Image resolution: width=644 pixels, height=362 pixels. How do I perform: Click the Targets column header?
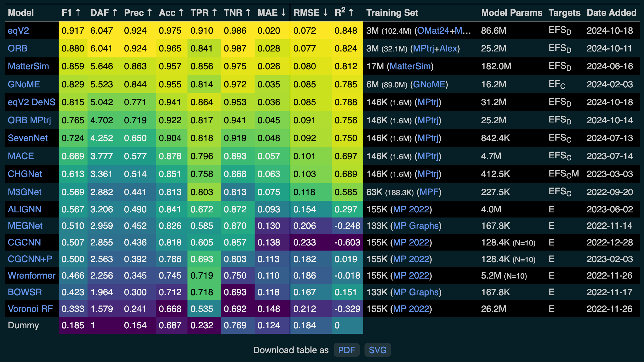[x=564, y=13]
